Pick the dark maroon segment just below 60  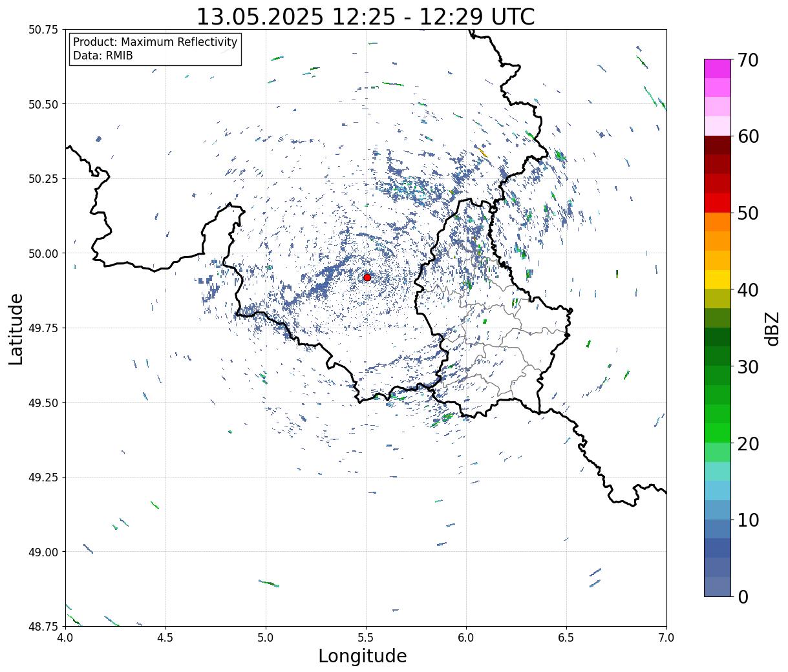click(717, 145)
